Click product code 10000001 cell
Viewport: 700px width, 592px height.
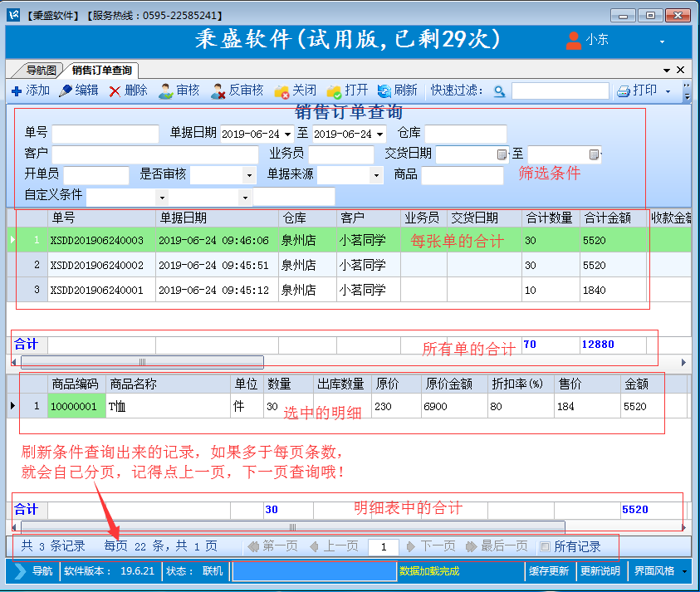pyautogui.click(x=76, y=406)
